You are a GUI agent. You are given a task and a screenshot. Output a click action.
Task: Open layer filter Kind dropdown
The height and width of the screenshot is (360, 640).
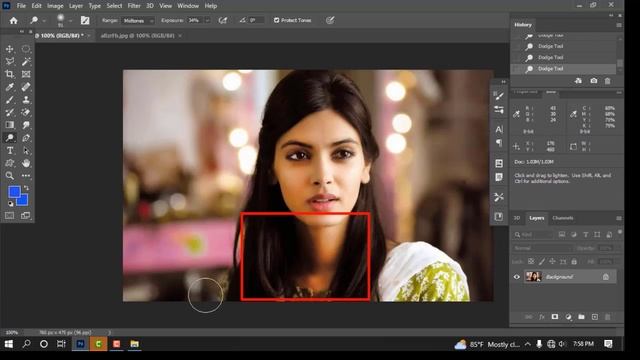(x=533, y=235)
